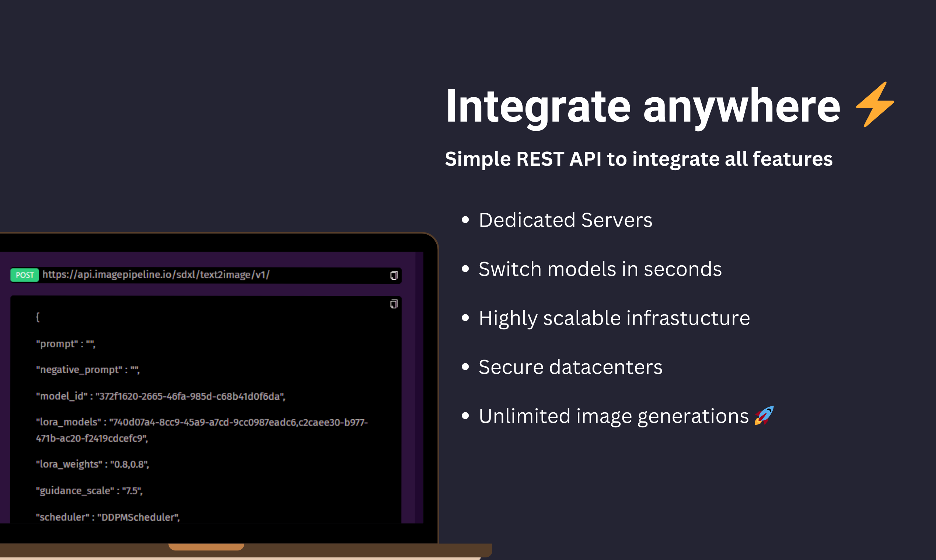
Task: Click the rocket emoji icon
Action: pyautogui.click(x=764, y=416)
